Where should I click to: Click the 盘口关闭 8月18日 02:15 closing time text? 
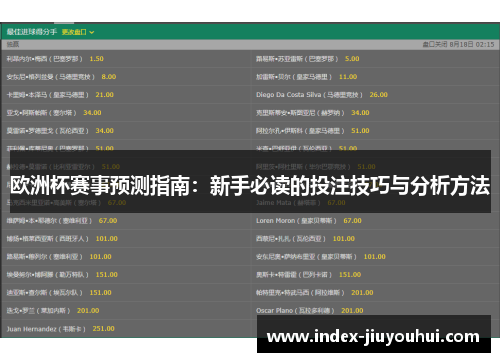click(458, 44)
